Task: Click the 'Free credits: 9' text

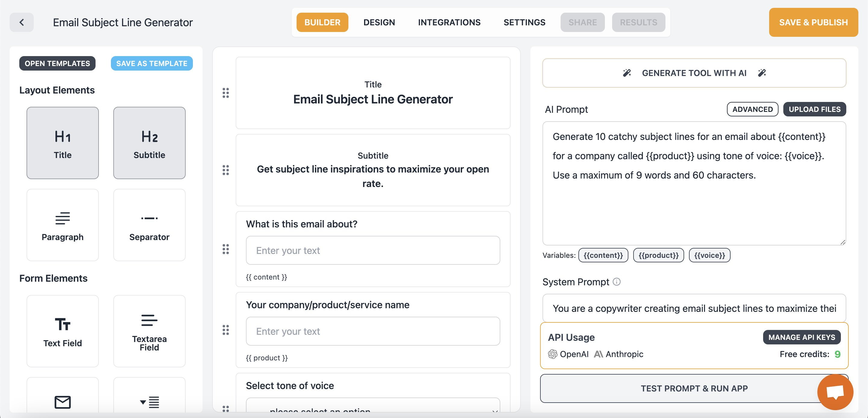Action: coord(810,354)
